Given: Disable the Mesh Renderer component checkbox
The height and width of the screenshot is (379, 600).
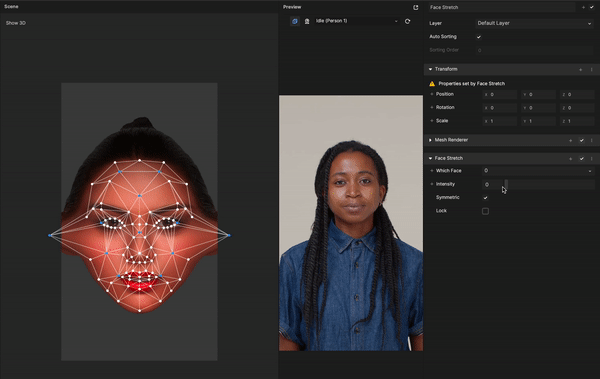Looking at the screenshot, I should pos(582,140).
